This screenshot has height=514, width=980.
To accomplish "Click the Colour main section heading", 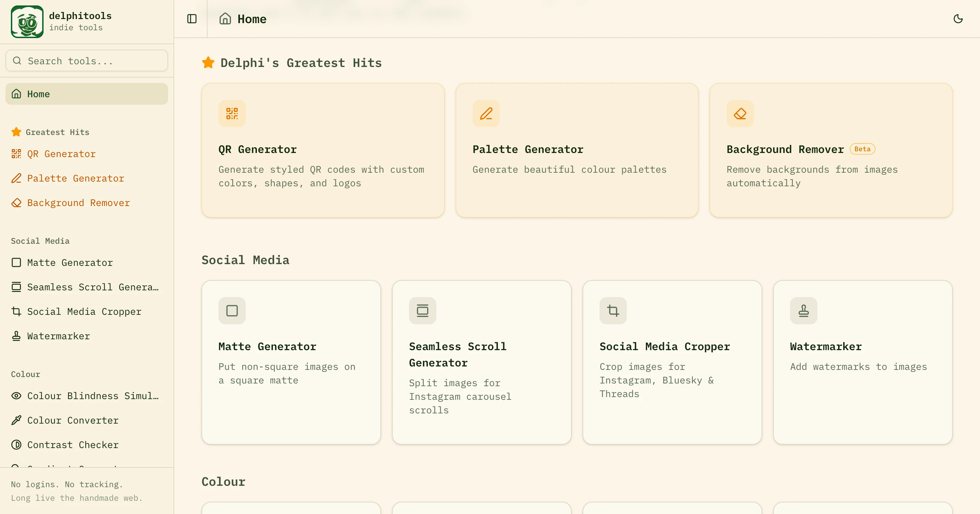I will point(224,482).
